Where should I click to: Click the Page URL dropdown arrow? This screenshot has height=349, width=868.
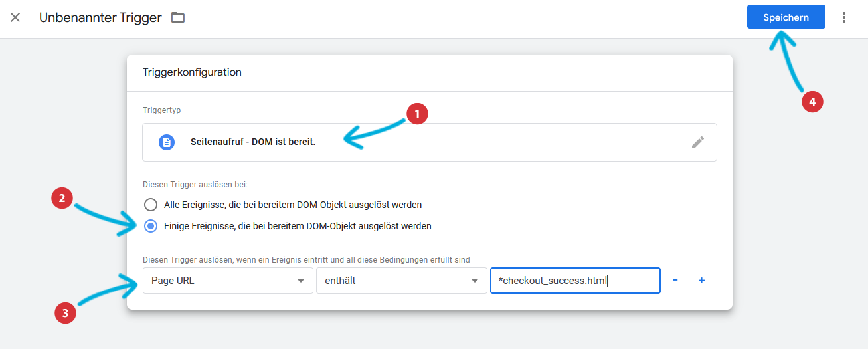click(x=301, y=281)
